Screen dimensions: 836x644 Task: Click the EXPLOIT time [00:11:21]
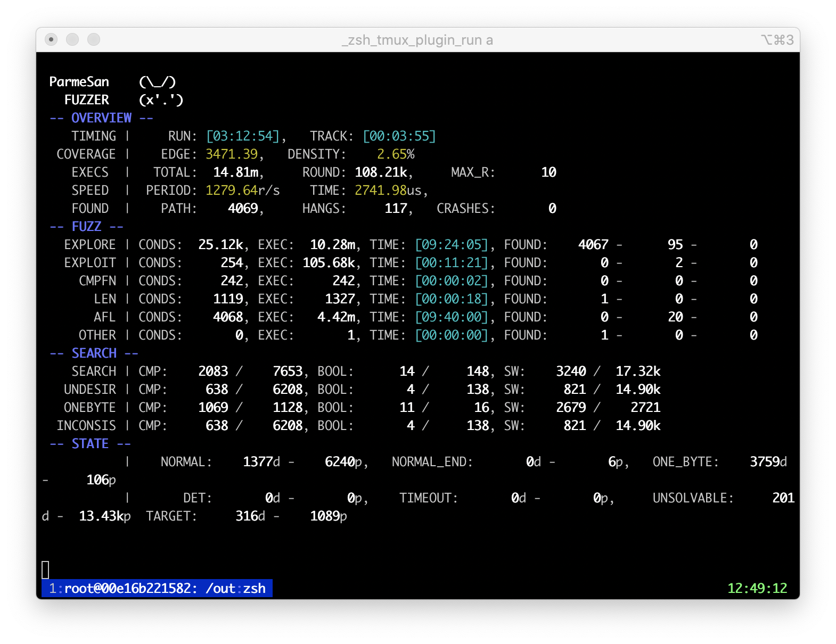[x=452, y=263]
